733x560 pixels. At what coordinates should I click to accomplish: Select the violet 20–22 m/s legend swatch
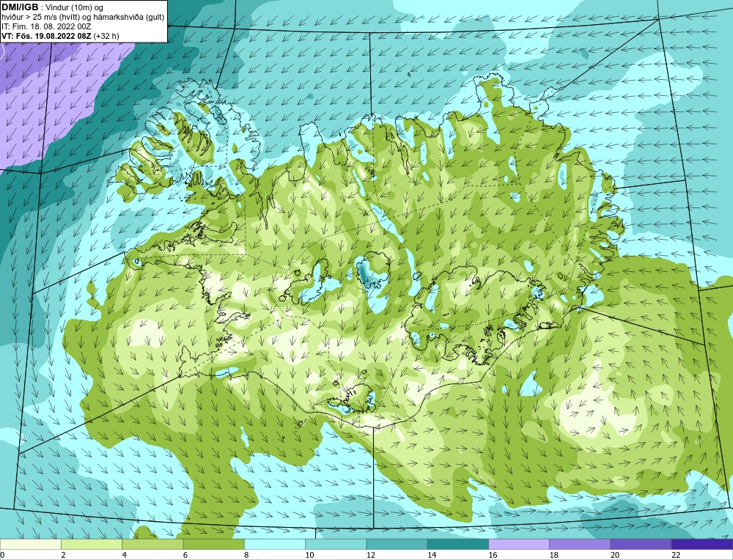(641, 544)
